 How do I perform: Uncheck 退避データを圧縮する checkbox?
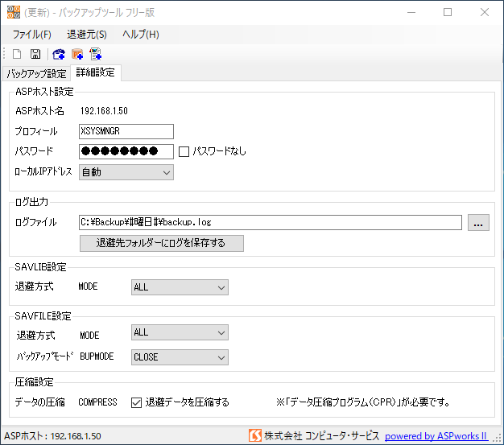click(x=136, y=402)
